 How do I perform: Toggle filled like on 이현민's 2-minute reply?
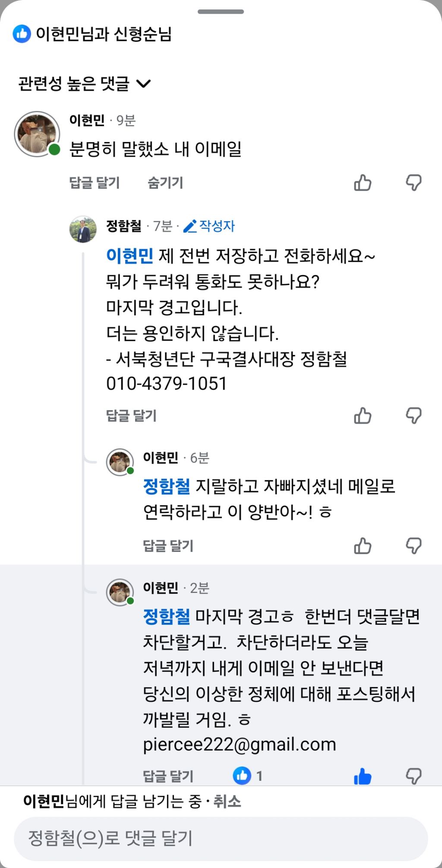click(363, 776)
